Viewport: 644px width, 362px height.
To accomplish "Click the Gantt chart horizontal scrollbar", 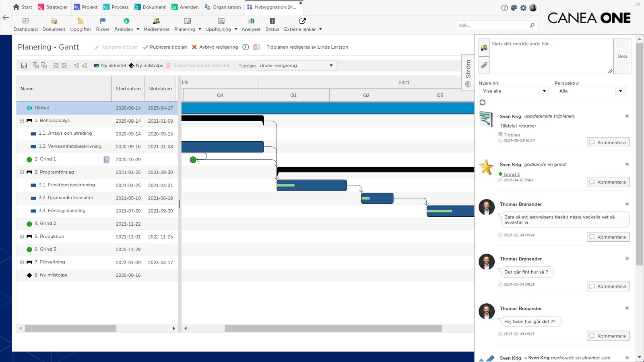I will click(x=333, y=329).
